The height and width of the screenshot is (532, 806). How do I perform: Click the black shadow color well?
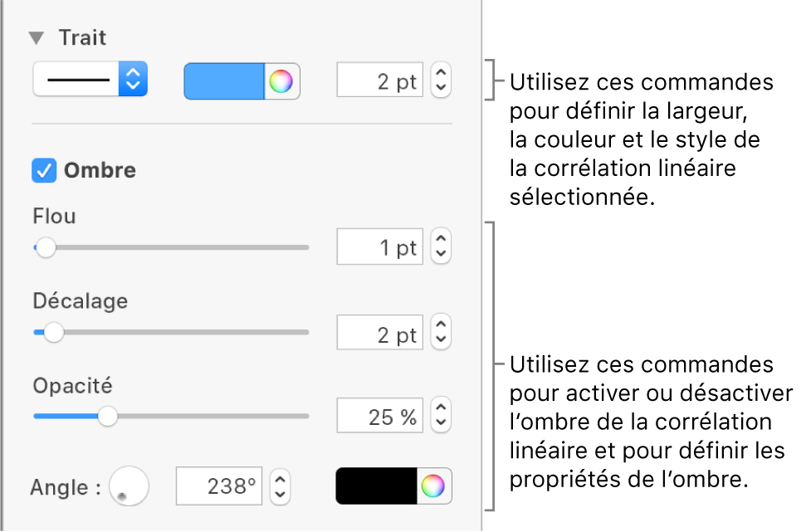coord(374,487)
